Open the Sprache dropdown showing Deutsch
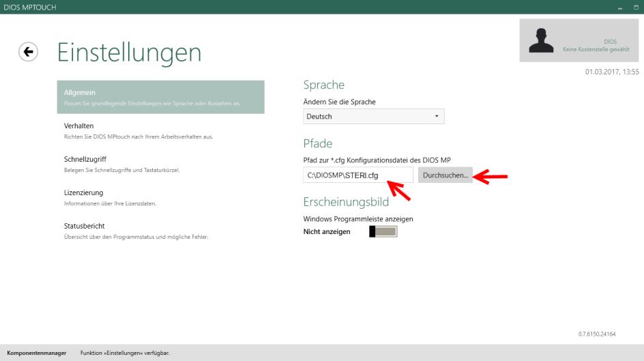 coord(373,117)
